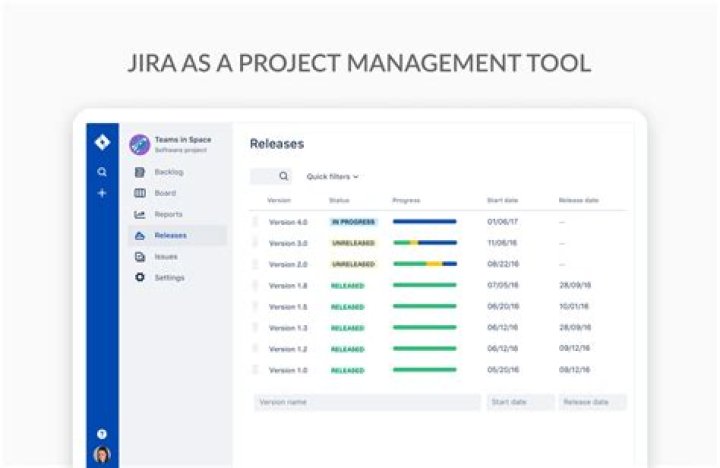Click the drag handle beside Version 4.0
This screenshot has width=720, height=468.
(254, 222)
